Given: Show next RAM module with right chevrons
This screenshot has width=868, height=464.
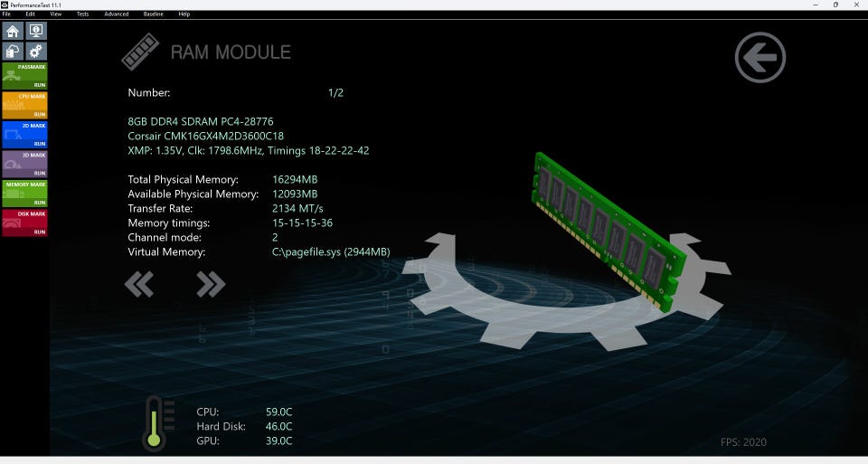Looking at the screenshot, I should point(211,285).
